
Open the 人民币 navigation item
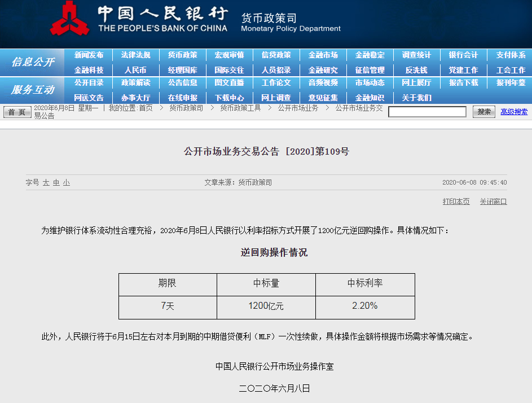135,70
